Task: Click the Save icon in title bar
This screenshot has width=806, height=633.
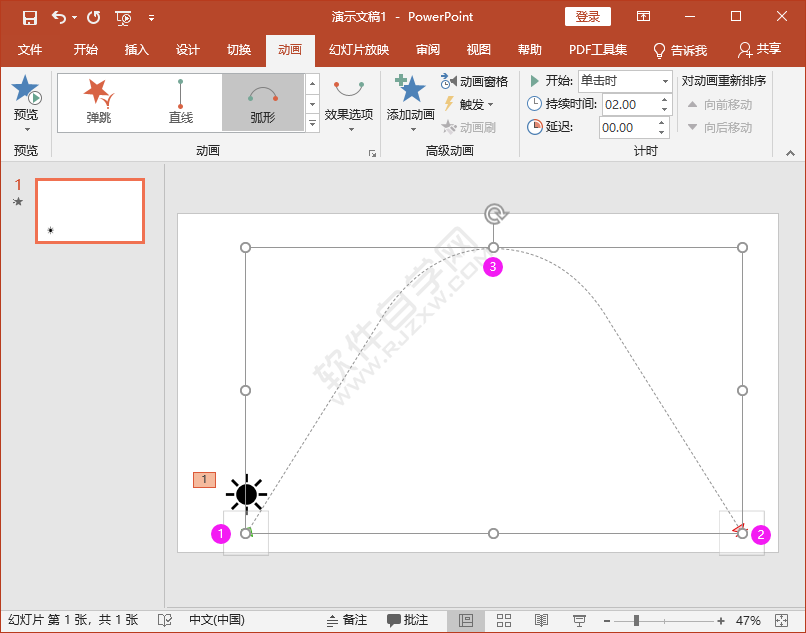Action: tap(30, 17)
